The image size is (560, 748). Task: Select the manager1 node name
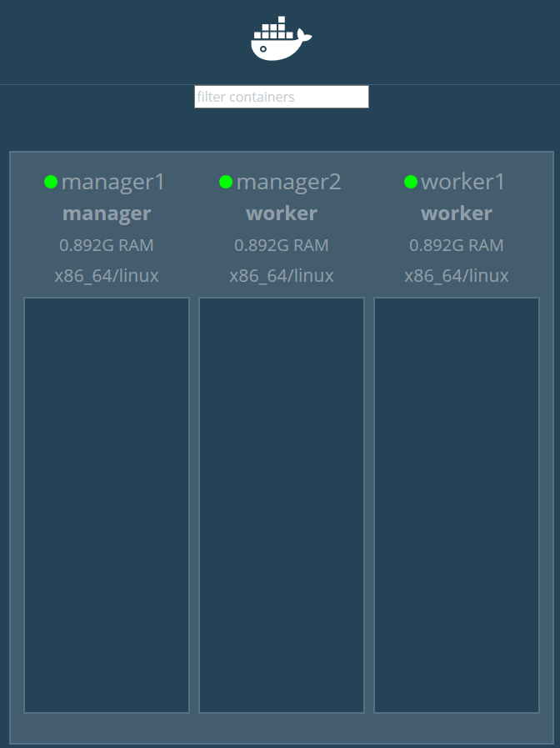point(113,182)
